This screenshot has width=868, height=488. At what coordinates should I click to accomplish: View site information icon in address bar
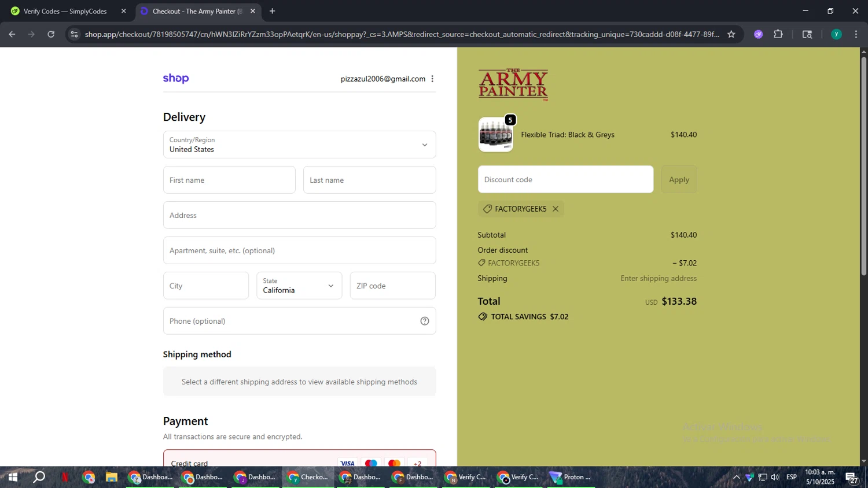74,34
